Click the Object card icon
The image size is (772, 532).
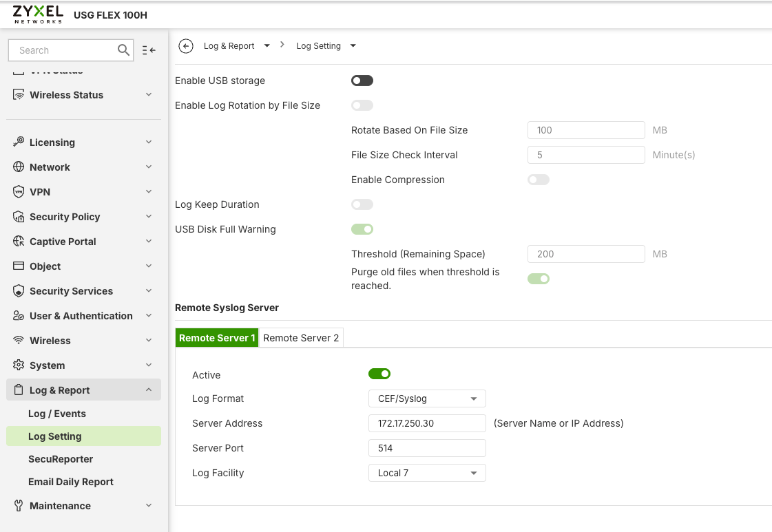click(18, 266)
